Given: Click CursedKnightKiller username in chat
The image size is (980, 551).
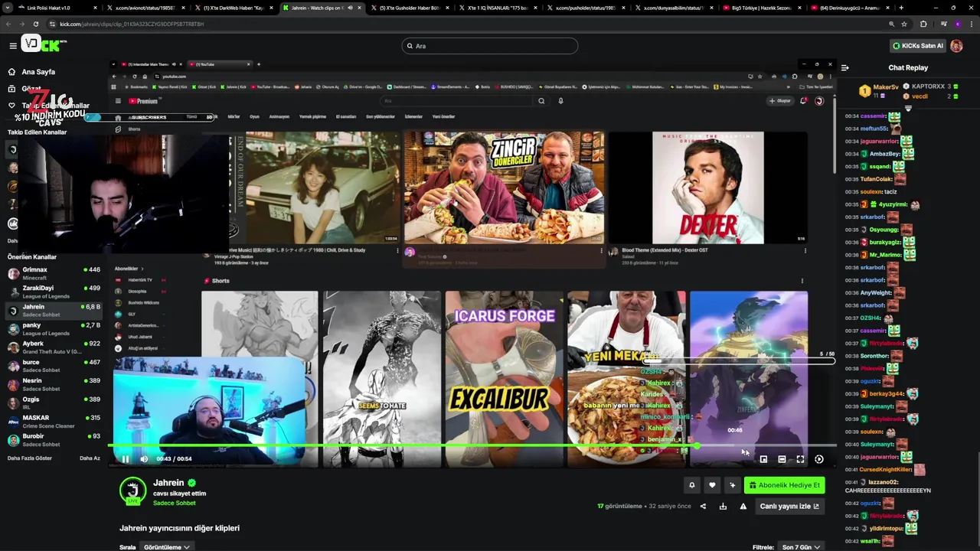Looking at the screenshot, I should click(886, 469).
